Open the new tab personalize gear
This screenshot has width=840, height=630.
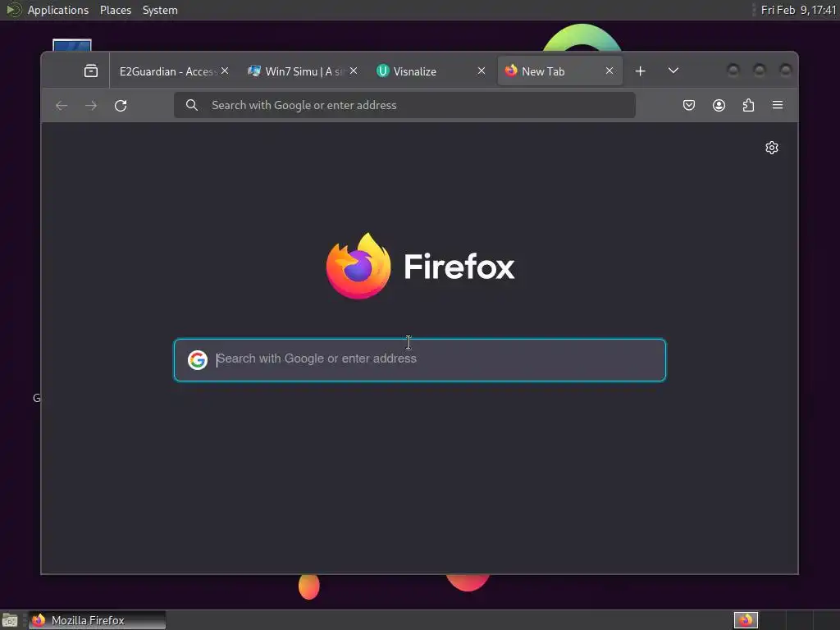pyautogui.click(x=771, y=148)
